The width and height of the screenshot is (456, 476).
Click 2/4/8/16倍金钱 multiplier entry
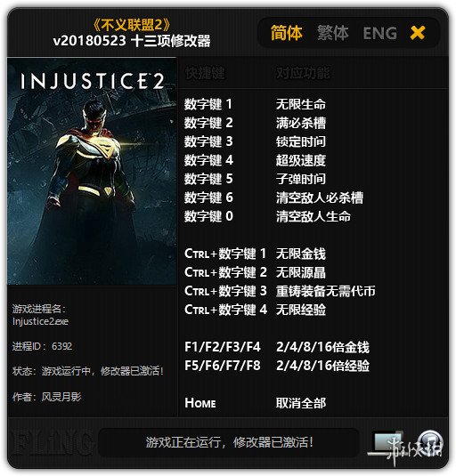322,347
